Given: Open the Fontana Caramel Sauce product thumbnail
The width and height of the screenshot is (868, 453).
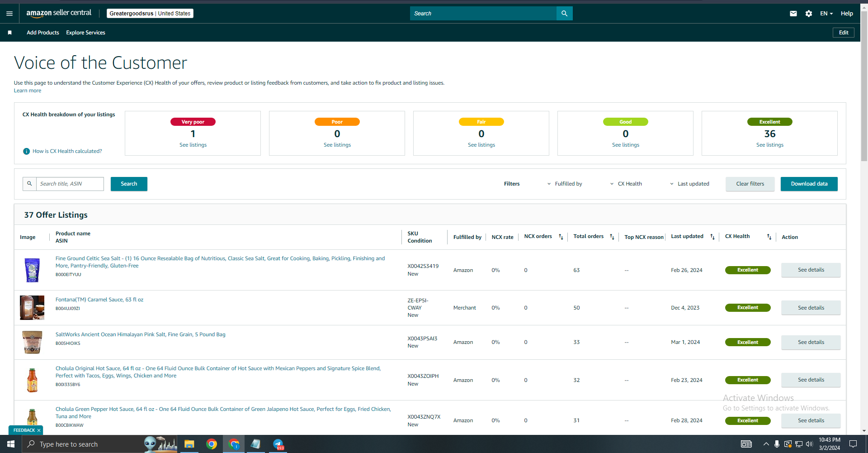Looking at the screenshot, I should coord(32,308).
